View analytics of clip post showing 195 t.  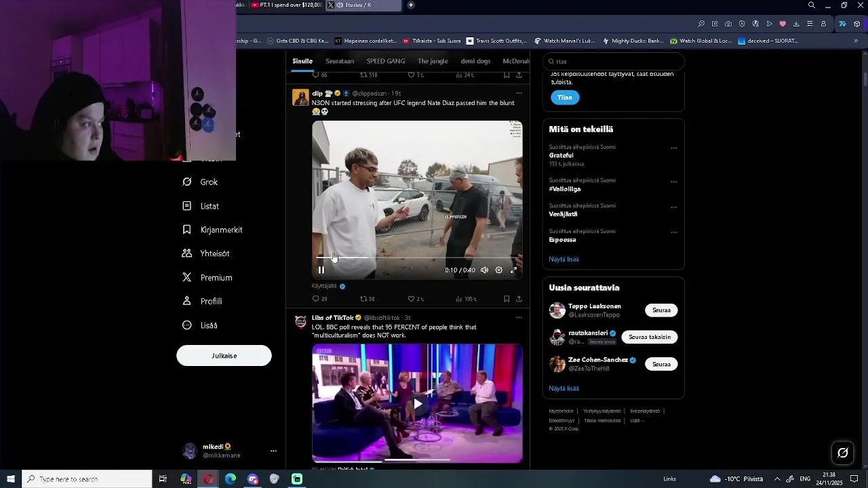click(x=466, y=299)
